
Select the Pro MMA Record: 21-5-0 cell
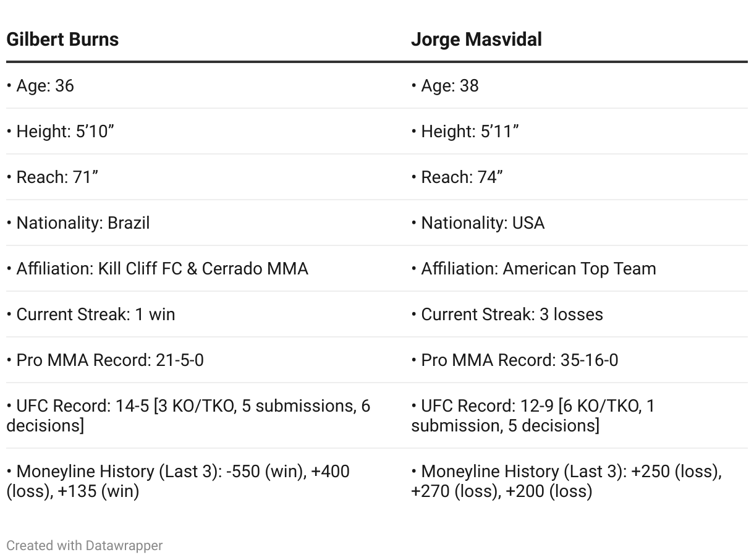tap(208, 360)
